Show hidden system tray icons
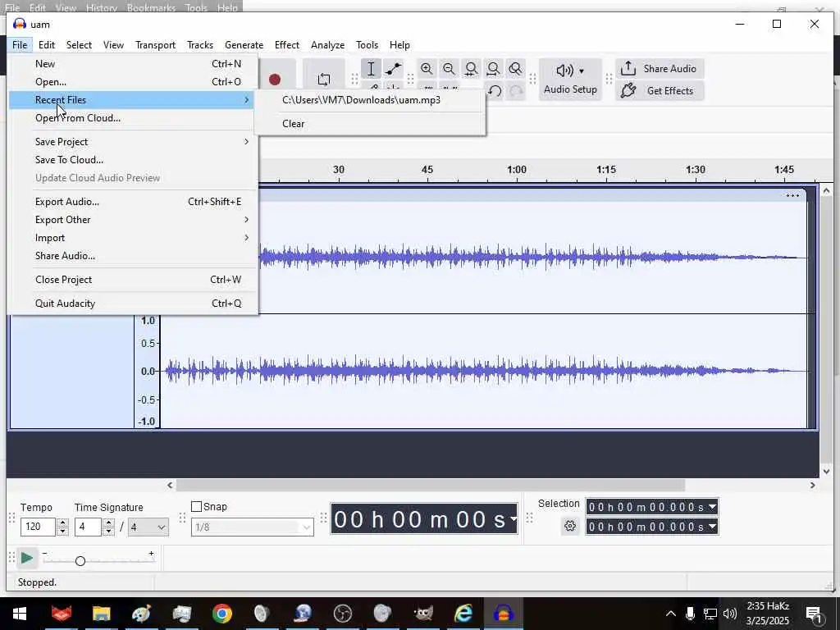The width and height of the screenshot is (840, 630). [671, 614]
